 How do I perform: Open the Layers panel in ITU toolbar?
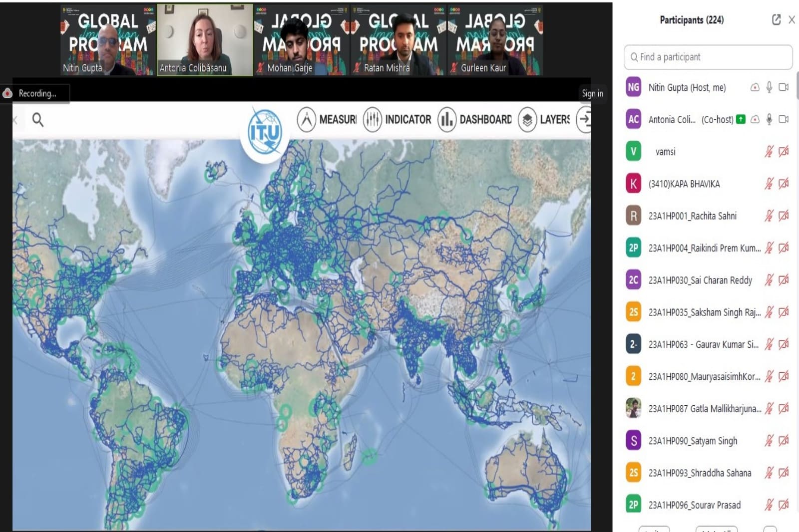coord(544,120)
